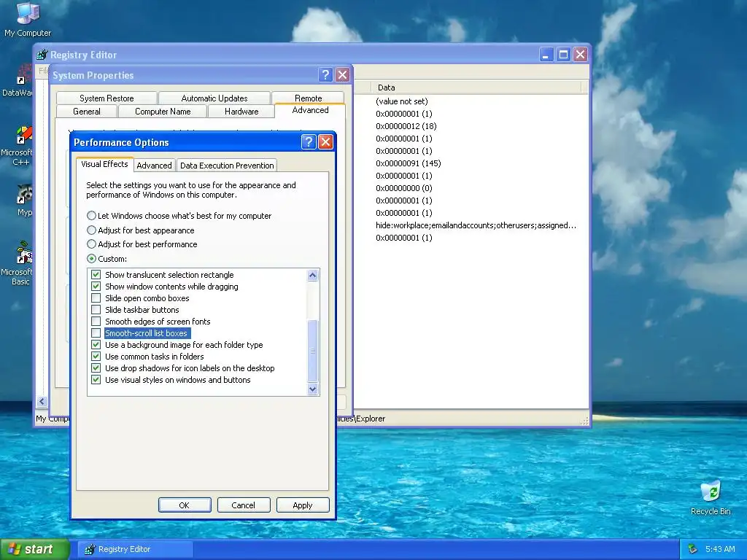Click scroll down arrow in visual effects list
Image resolution: width=747 pixels, height=560 pixels.
tap(312, 389)
